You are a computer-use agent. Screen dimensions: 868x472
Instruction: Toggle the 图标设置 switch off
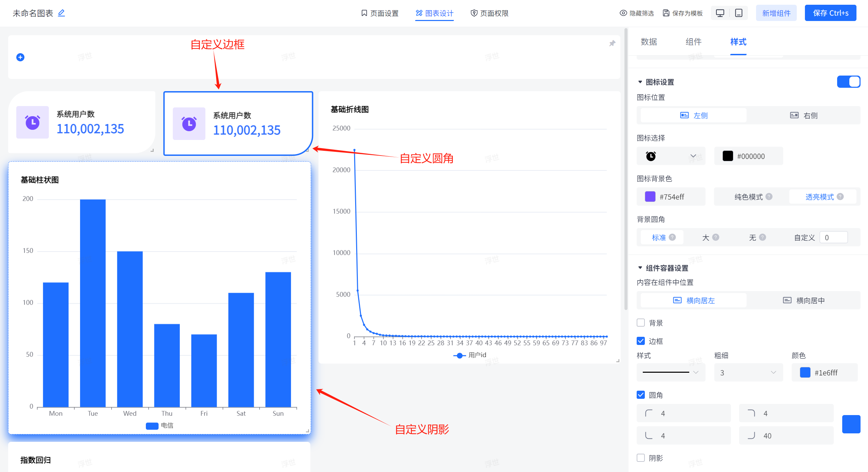pyautogui.click(x=848, y=82)
